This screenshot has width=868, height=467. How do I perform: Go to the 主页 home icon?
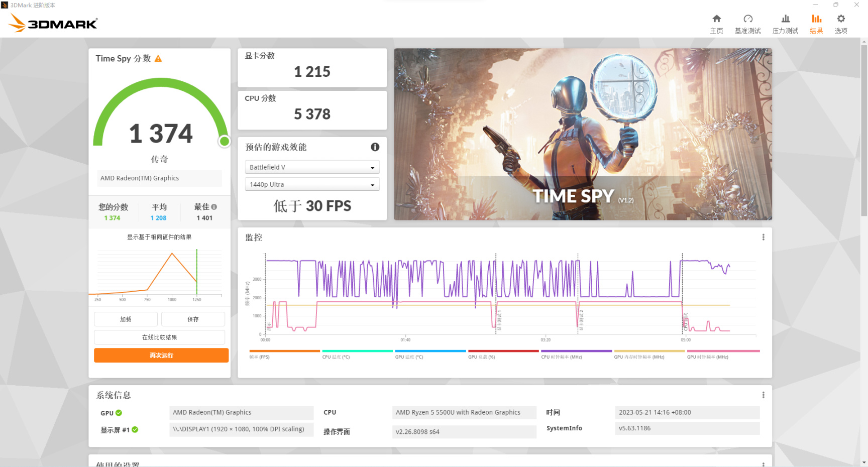coord(716,19)
